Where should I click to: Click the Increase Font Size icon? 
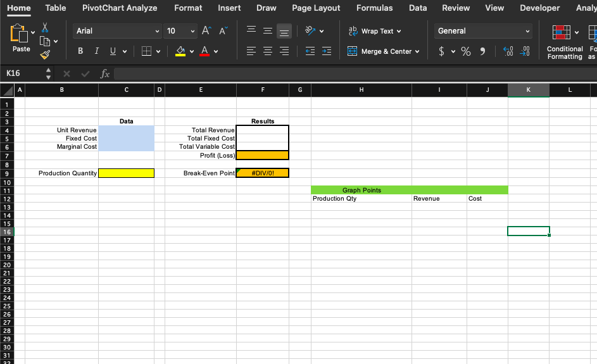pos(206,31)
